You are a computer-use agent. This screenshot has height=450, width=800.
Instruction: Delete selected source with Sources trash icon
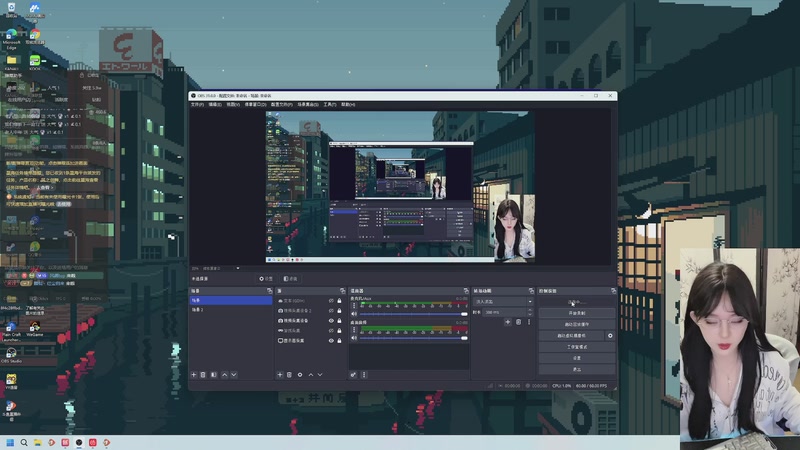click(x=289, y=374)
